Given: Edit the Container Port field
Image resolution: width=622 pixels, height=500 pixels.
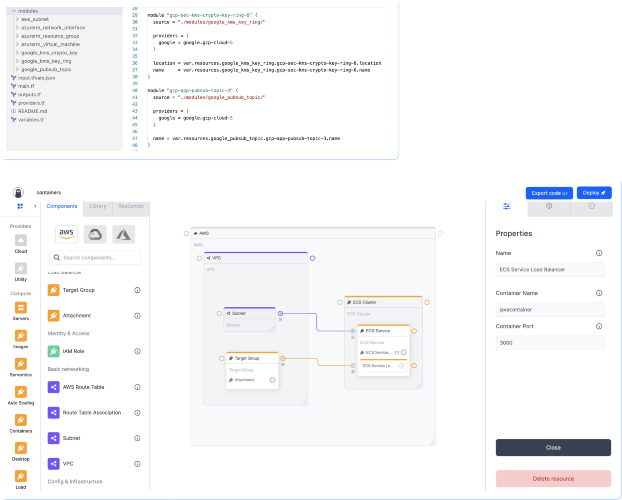Looking at the screenshot, I should 550,342.
